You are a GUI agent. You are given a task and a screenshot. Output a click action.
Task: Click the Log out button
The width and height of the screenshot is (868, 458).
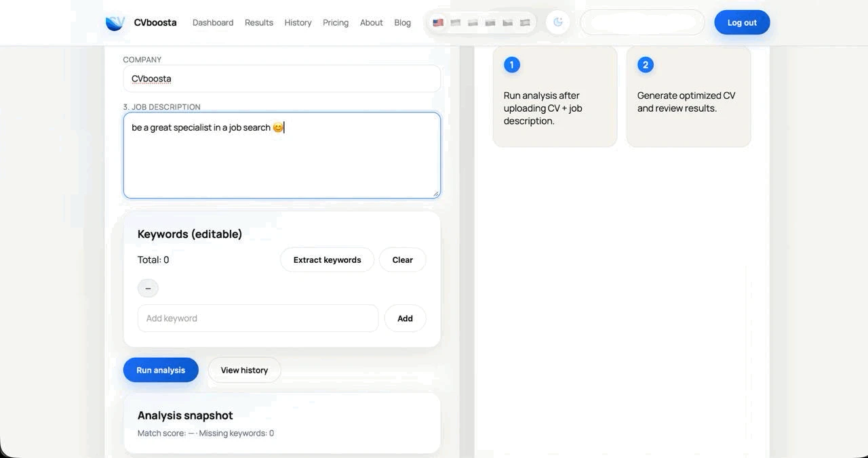[742, 22]
